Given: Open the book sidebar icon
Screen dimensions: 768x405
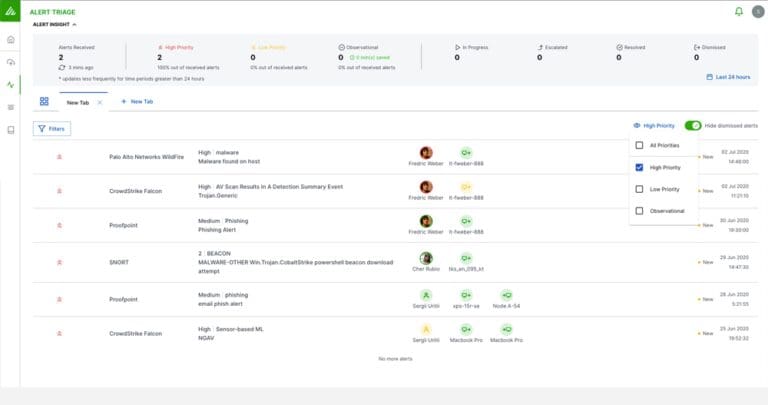Looking at the screenshot, I should point(10,130).
